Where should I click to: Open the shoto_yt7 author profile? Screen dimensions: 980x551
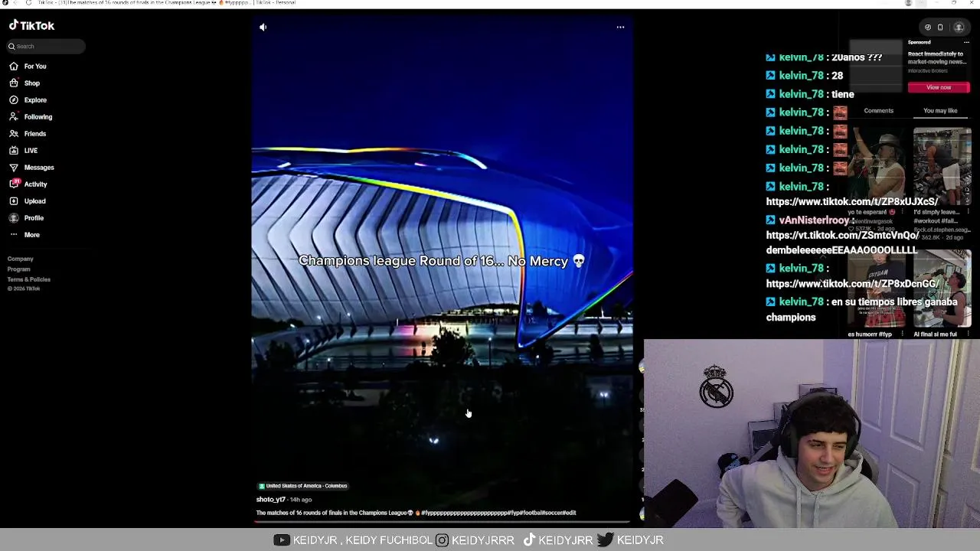[x=270, y=500]
